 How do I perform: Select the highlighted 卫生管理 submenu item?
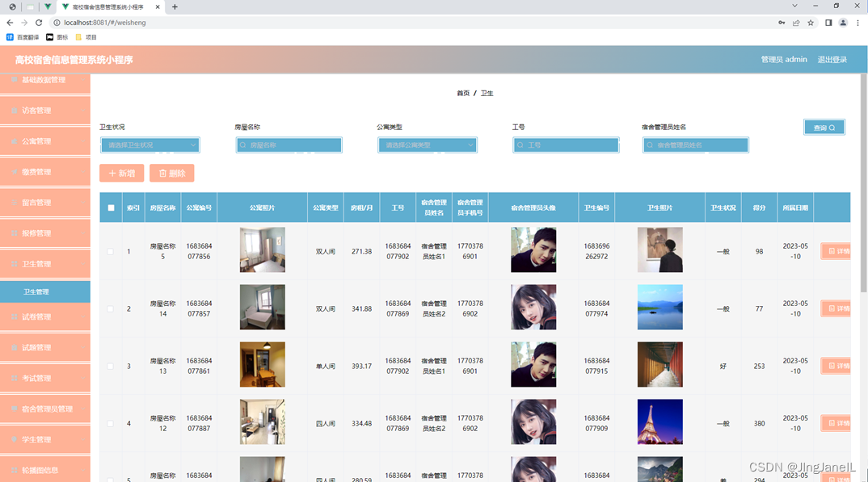(44, 291)
